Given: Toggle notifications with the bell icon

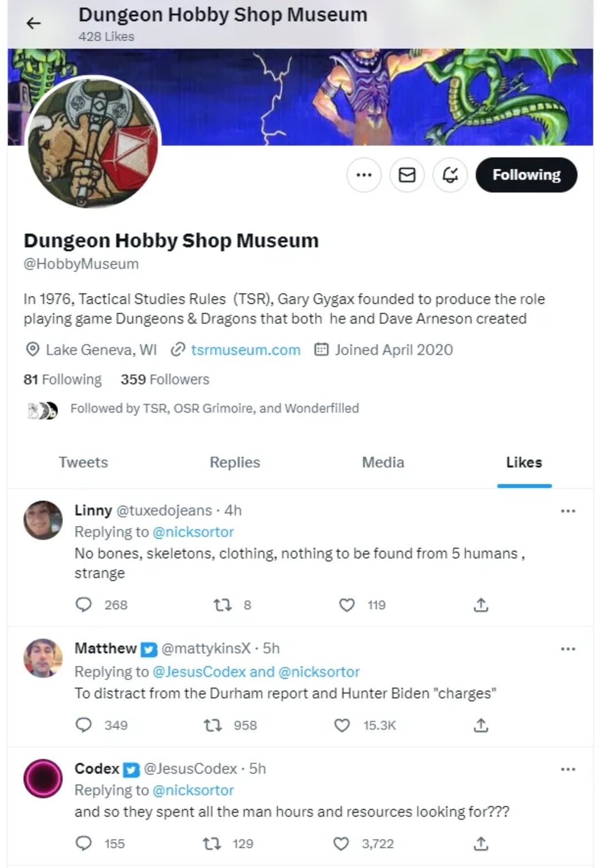Looking at the screenshot, I should 450,175.
